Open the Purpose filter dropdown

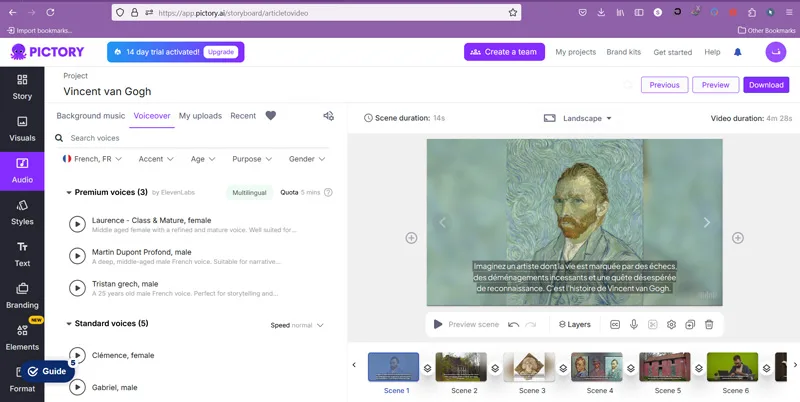coord(252,159)
